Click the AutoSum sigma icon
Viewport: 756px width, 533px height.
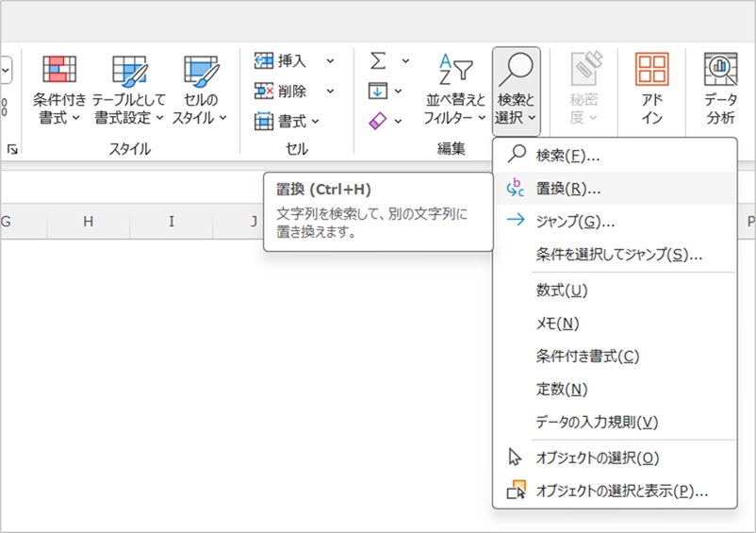[x=378, y=60]
